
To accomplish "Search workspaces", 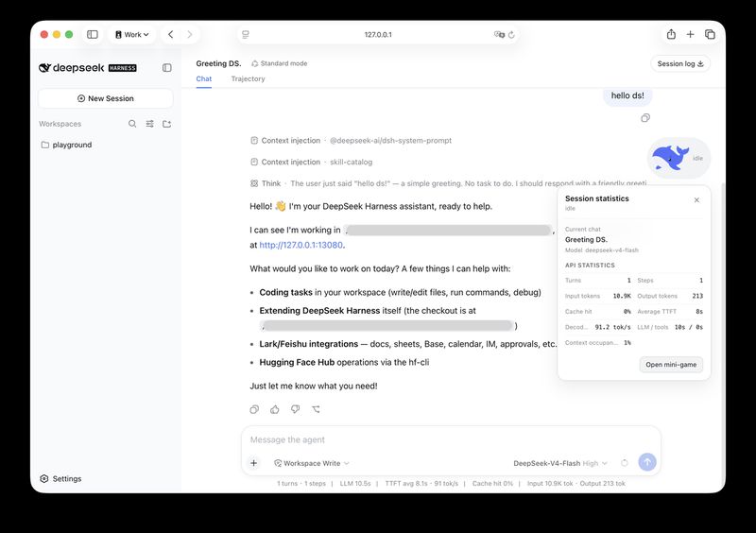I will 132,124.
